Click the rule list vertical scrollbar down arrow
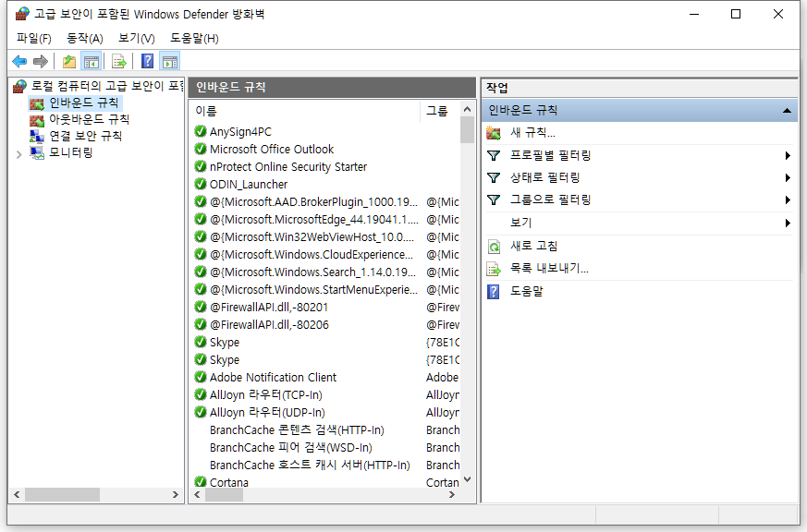This screenshot has height=532, width=807. click(x=468, y=479)
